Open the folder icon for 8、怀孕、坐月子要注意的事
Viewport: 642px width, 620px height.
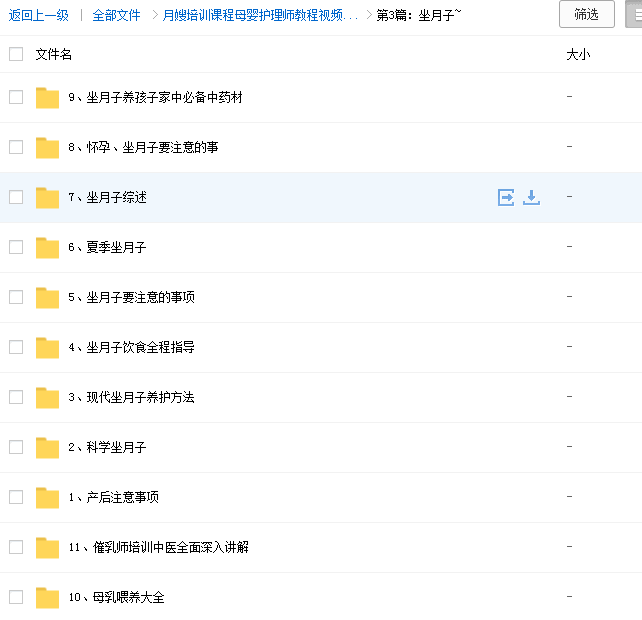[x=47, y=148]
